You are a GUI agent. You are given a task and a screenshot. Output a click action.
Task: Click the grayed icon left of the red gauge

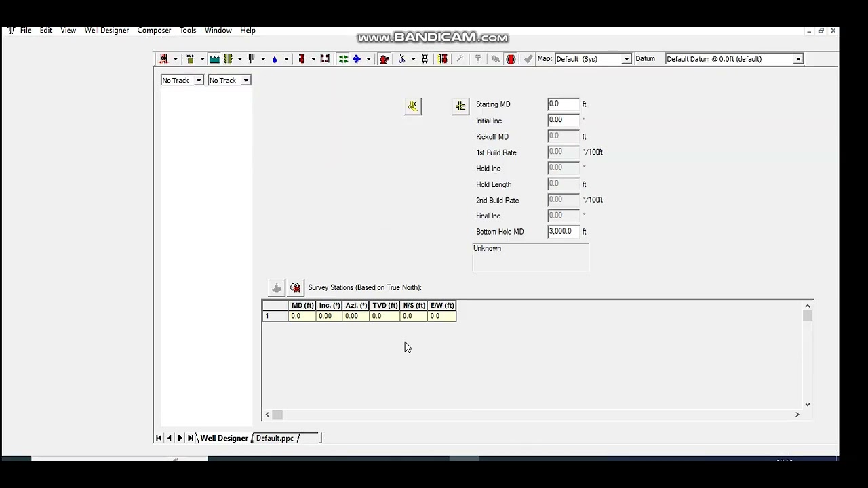coord(276,288)
